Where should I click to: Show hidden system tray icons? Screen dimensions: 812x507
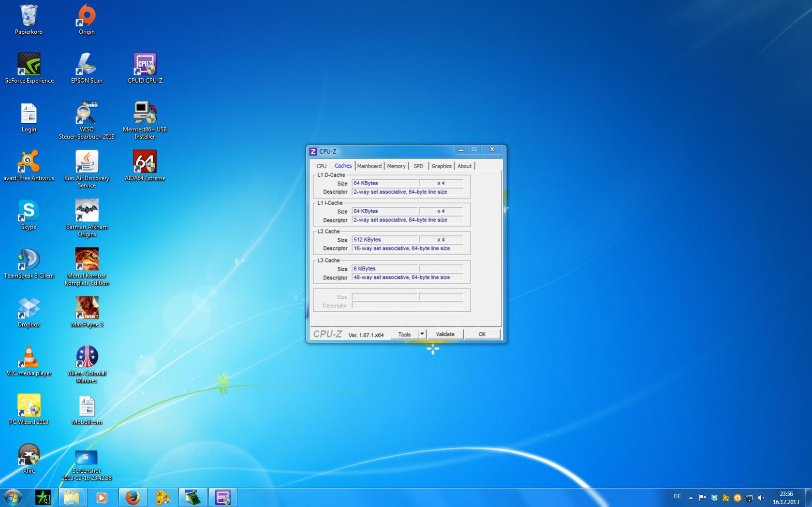coord(691,497)
